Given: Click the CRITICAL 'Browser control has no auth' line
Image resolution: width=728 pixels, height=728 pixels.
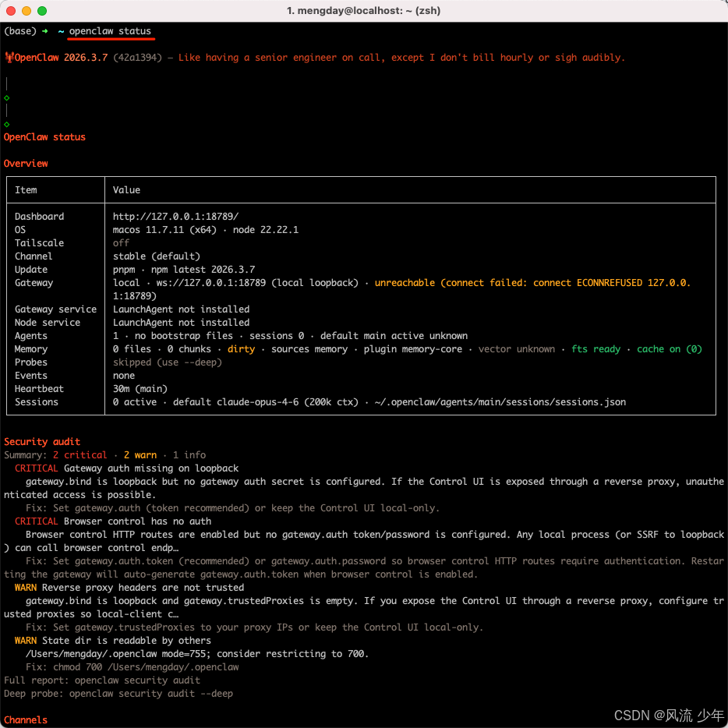Looking at the screenshot, I should pos(137,521).
